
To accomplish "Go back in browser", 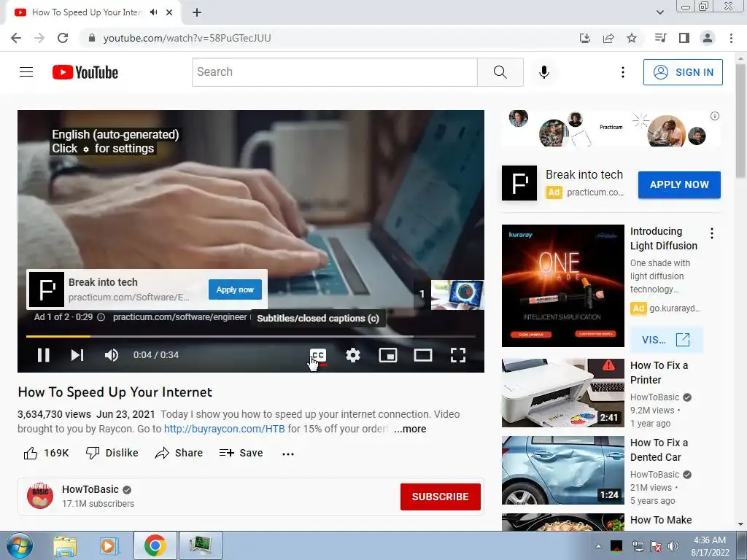I will (16, 38).
